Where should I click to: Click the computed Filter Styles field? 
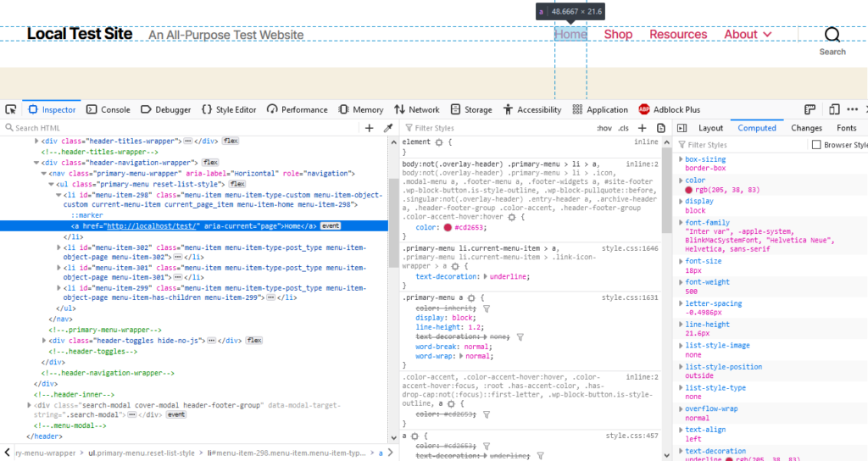coord(742,145)
